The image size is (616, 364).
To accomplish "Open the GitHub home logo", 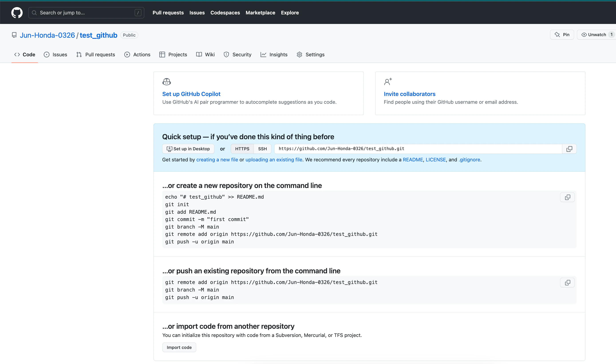I will click(17, 12).
